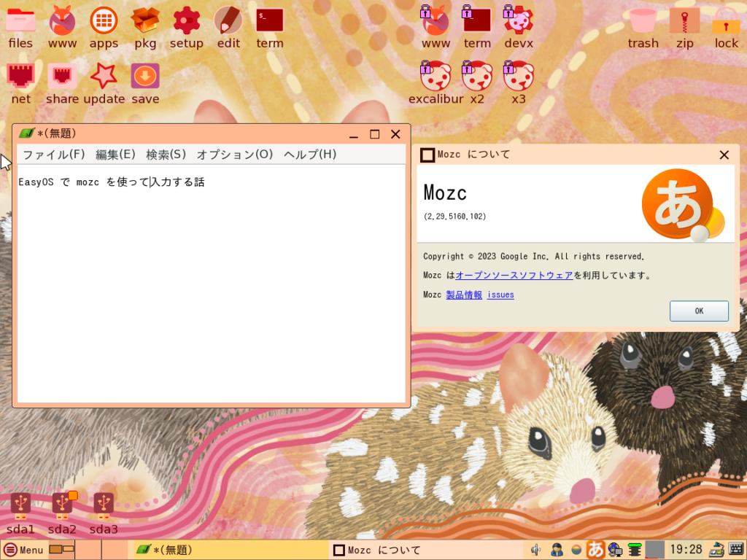Open the 編集(E) menu

(115, 155)
